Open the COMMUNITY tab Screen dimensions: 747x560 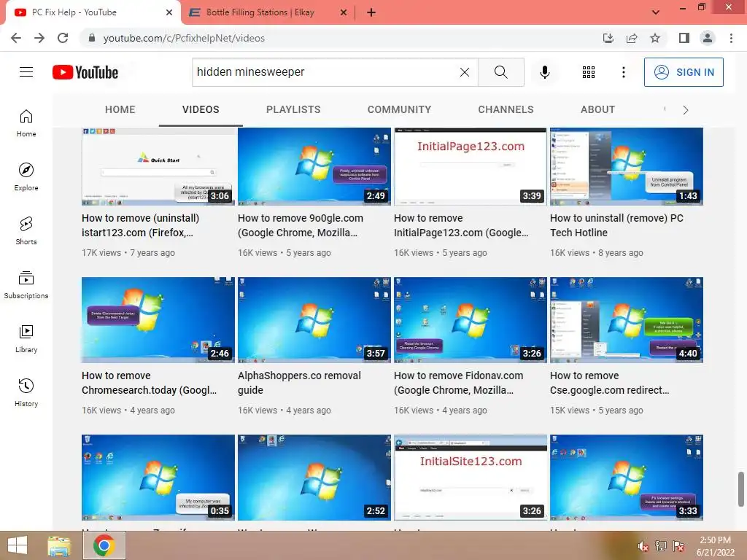[x=399, y=109]
